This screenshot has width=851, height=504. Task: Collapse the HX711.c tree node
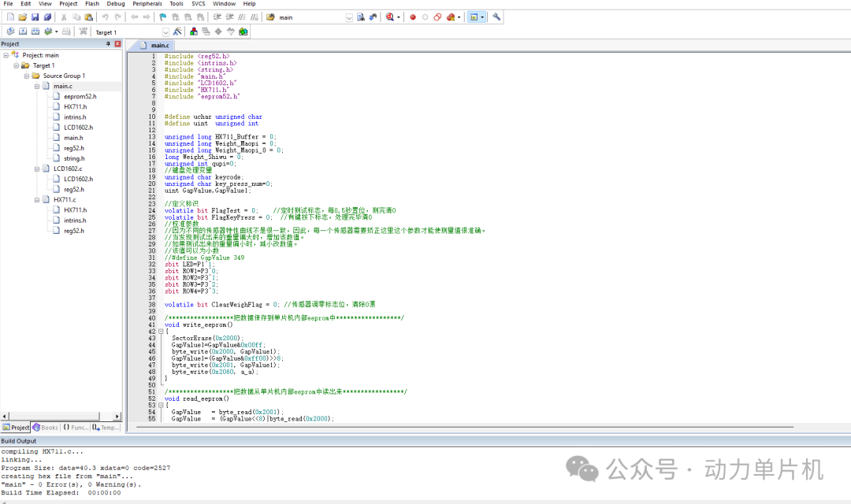click(37, 200)
